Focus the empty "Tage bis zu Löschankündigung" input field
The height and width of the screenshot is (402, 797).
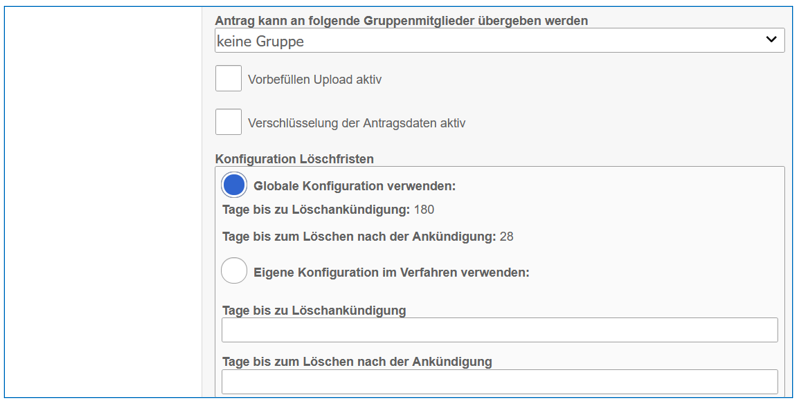pyautogui.click(x=499, y=330)
